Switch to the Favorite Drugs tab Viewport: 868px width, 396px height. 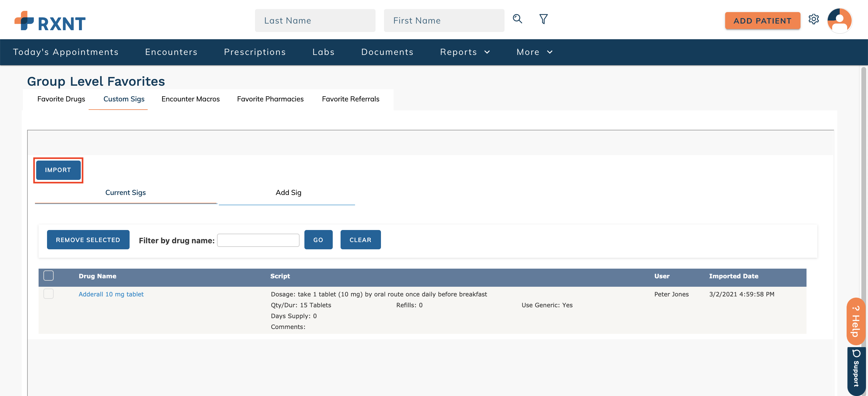click(61, 99)
